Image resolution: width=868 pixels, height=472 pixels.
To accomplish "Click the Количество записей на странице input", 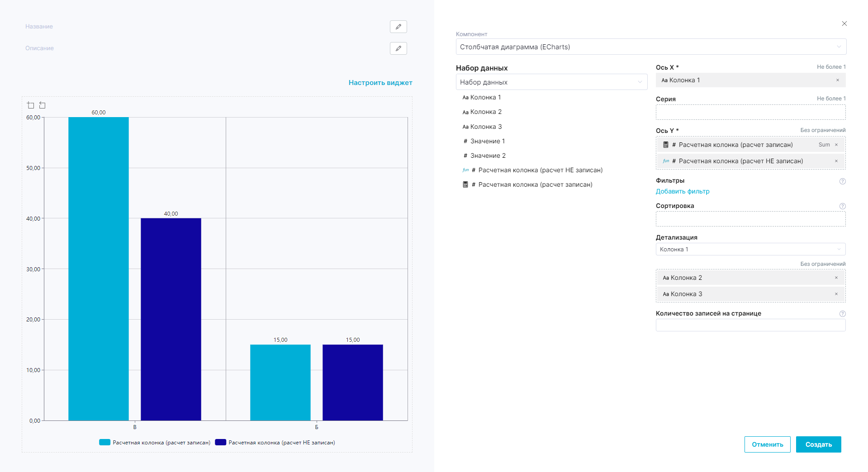I will click(x=750, y=326).
